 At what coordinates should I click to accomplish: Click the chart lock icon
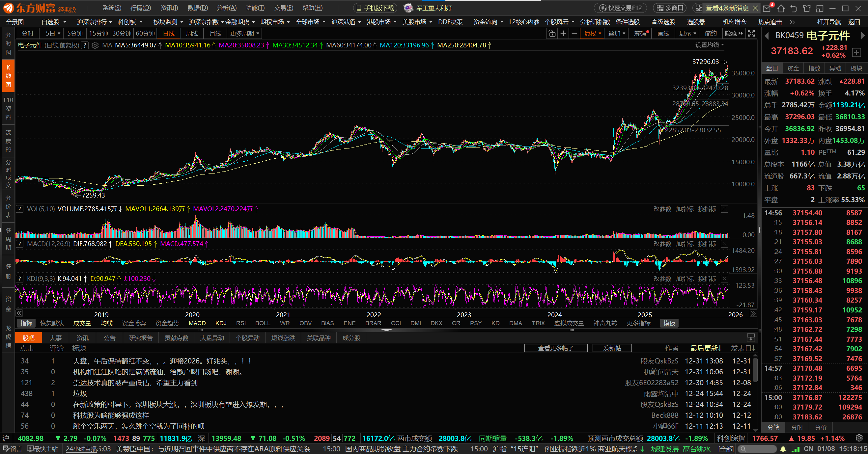click(x=551, y=33)
